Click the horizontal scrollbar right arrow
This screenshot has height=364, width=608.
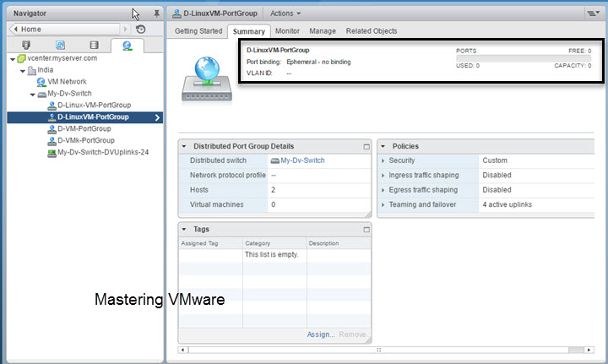point(589,350)
